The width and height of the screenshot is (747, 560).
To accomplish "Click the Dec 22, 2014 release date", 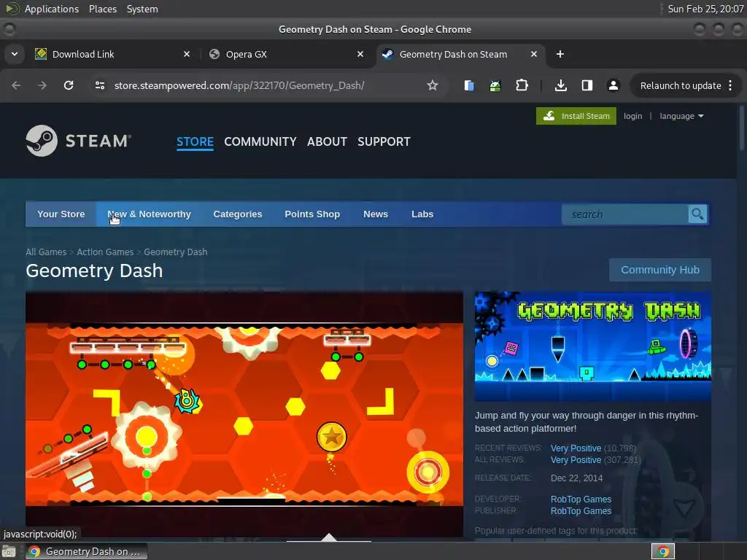I will 576,478.
